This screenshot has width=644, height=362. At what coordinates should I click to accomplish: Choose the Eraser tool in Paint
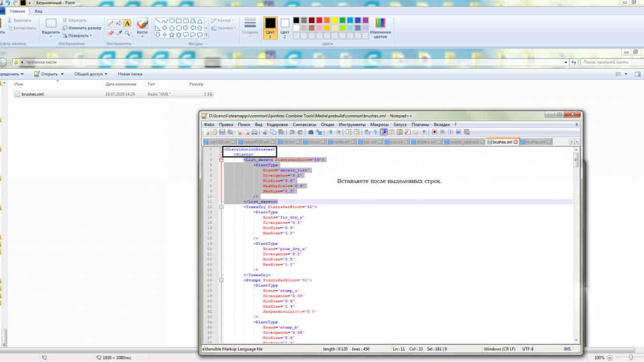coord(111,33)
